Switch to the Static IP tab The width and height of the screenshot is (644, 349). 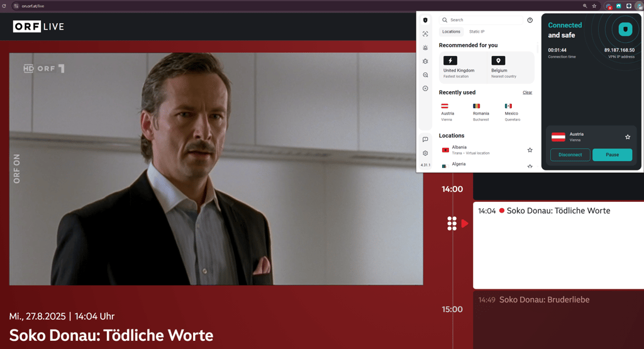pyautogui.click(x=477, y=31)
